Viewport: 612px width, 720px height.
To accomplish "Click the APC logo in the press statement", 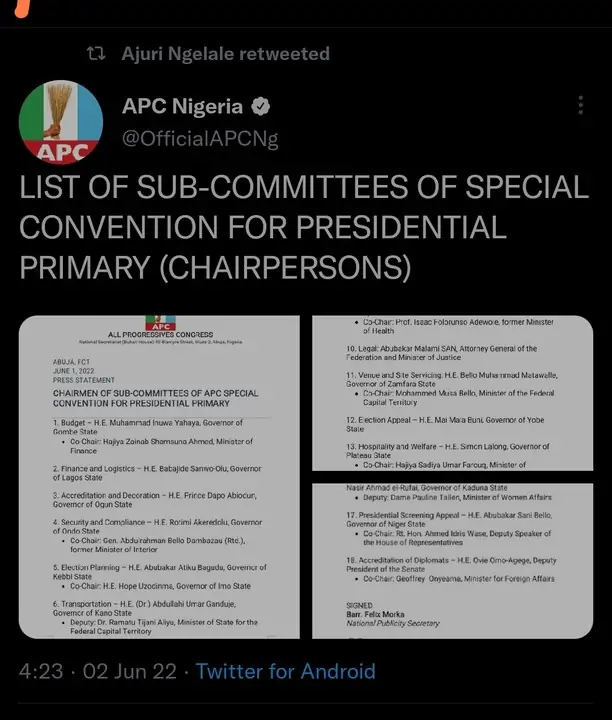I will pyautogui.click(x=158, y=322).
